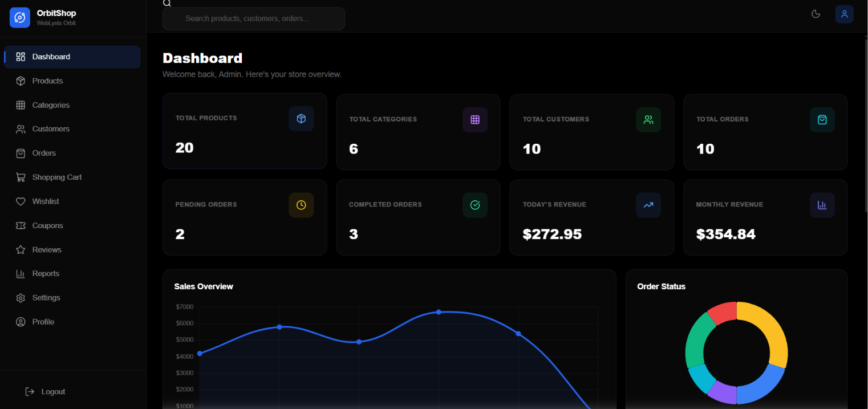
Task: Click the Total Products cube icon
Action: [x=301, y=119]
